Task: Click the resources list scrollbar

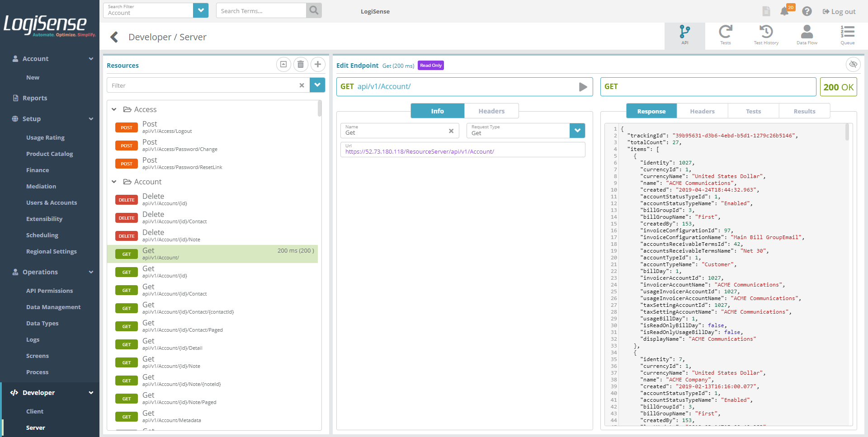Action: pos(320,108)
